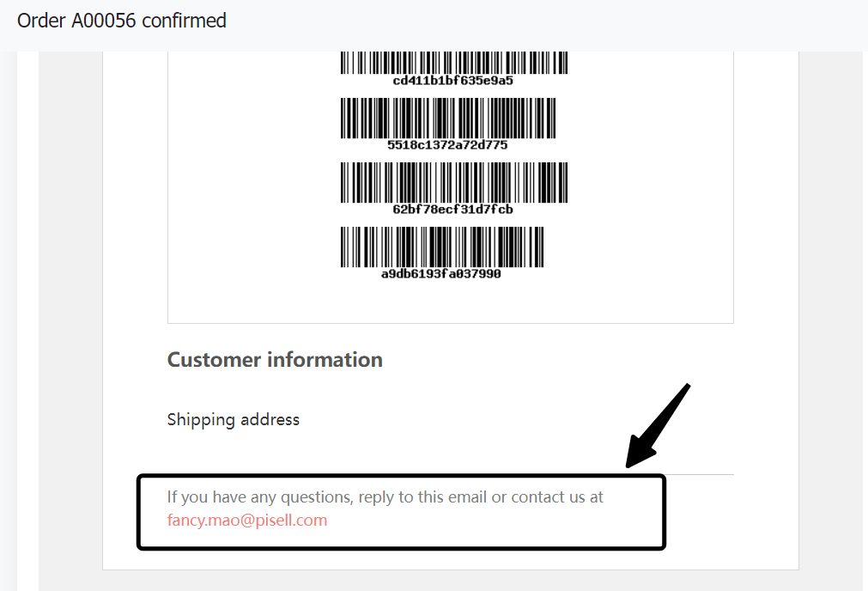Select the barcode image for a9db6193fa037990
This screenshot has height=591, width=868.
click(x=441, y=247)
